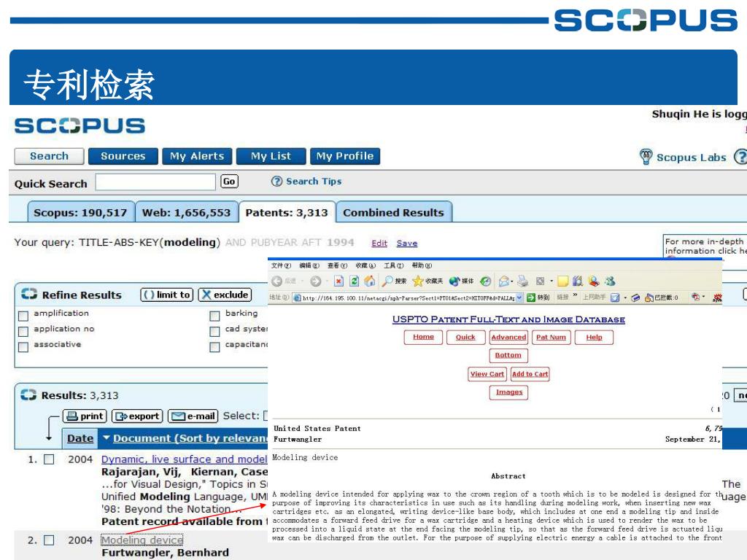Screen dimensions: 747x560
Task: Click the IE Home icon
Action: 370,281
